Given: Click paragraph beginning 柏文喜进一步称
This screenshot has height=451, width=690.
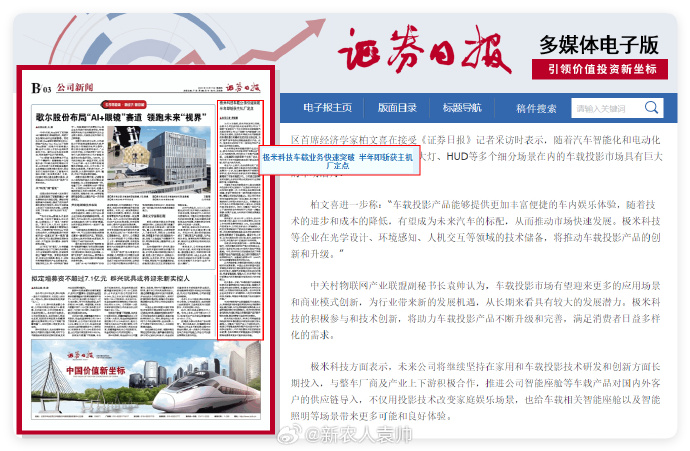Looking at the screenshot, I should (x=476, y=229).
